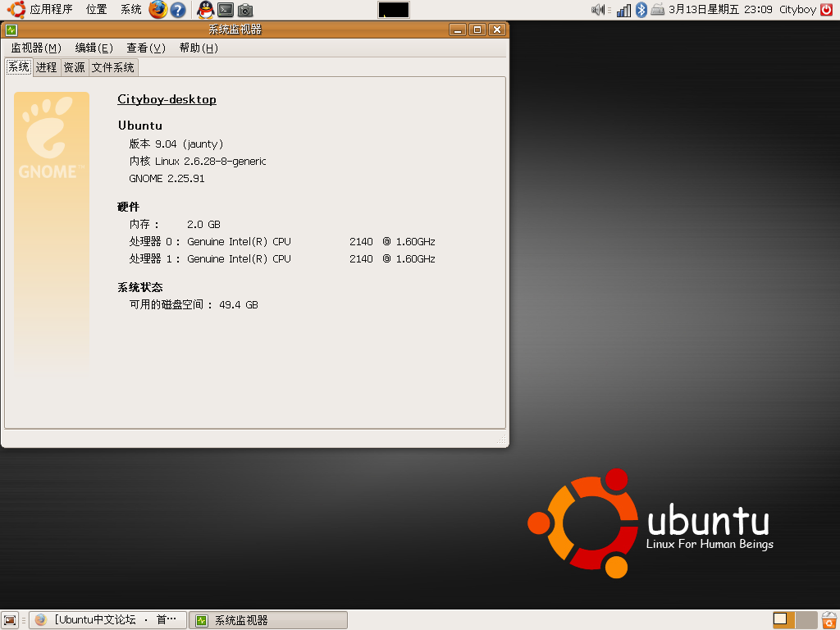Click the volume speaker icon
This screenshot has height=630, width=840.
click(x=598, y=9)
